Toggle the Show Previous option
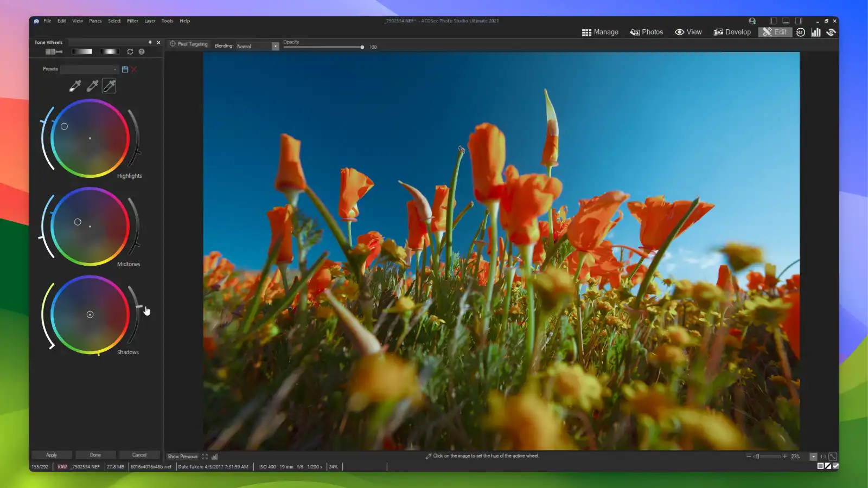Viewport: 868px width, 488px height. pos(183,457)
